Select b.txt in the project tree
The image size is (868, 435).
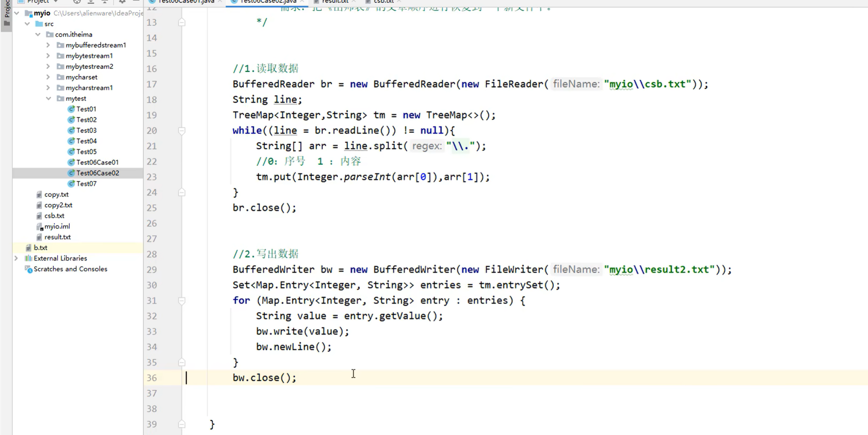click(x=41, y=247)
